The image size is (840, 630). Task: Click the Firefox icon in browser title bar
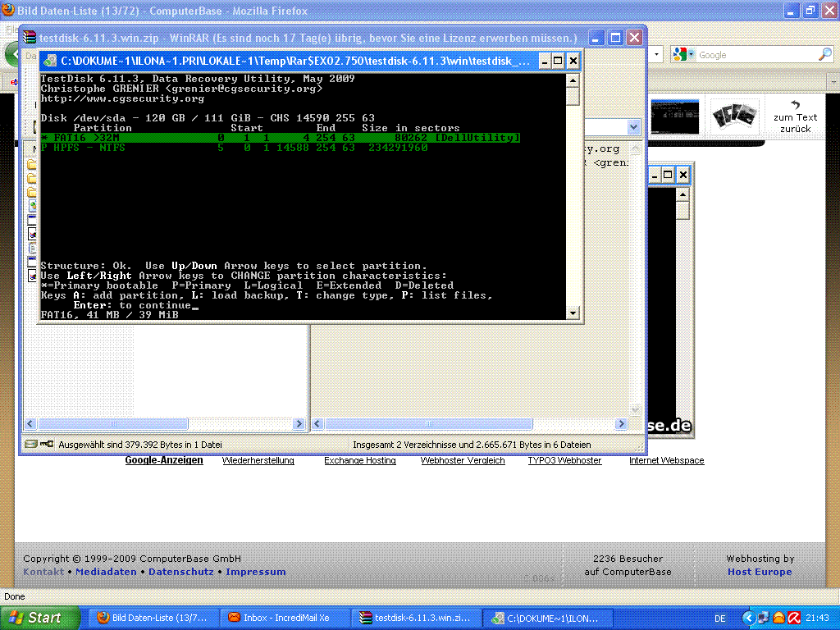click(x=8, y=10)
